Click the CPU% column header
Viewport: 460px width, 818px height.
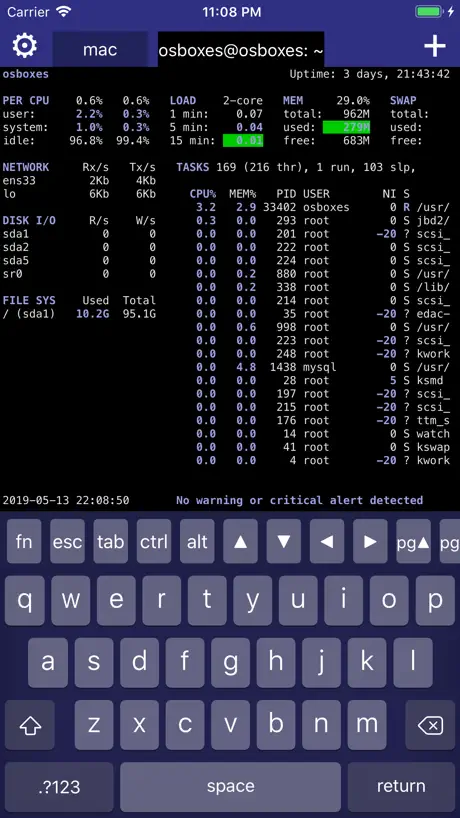click(203, 194)
